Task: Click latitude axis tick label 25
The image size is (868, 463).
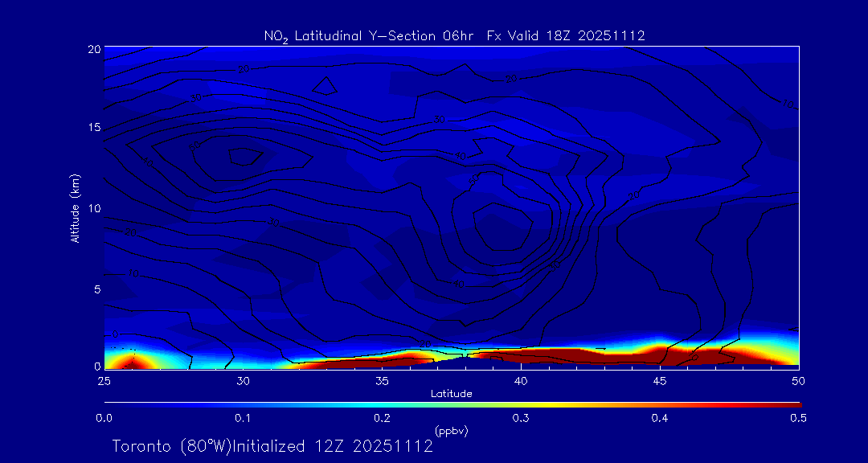Action: (104, 379)
